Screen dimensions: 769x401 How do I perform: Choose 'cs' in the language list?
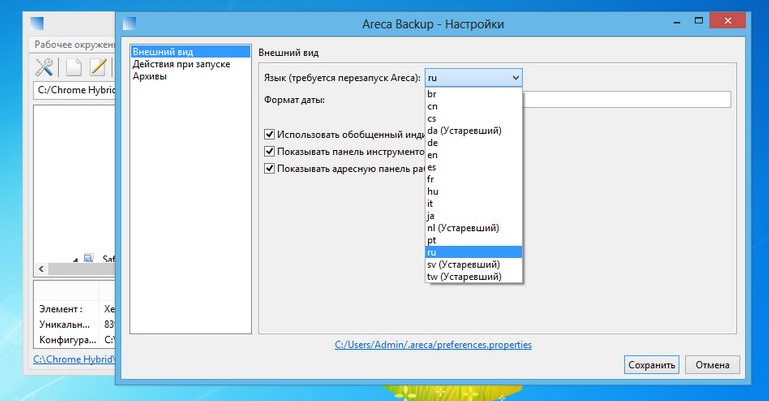(473, 119)
